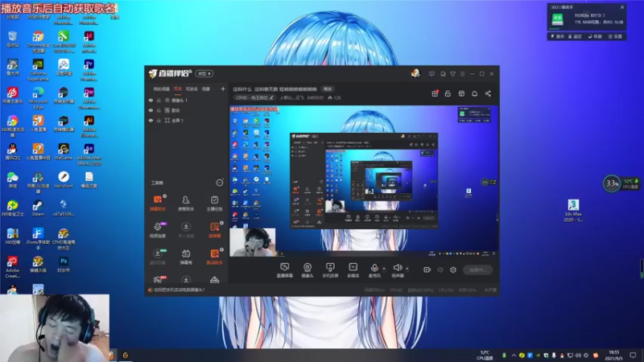644x362 pixels.
Task: Click the webcam thumbnail in preview
Action: (253, 242)
